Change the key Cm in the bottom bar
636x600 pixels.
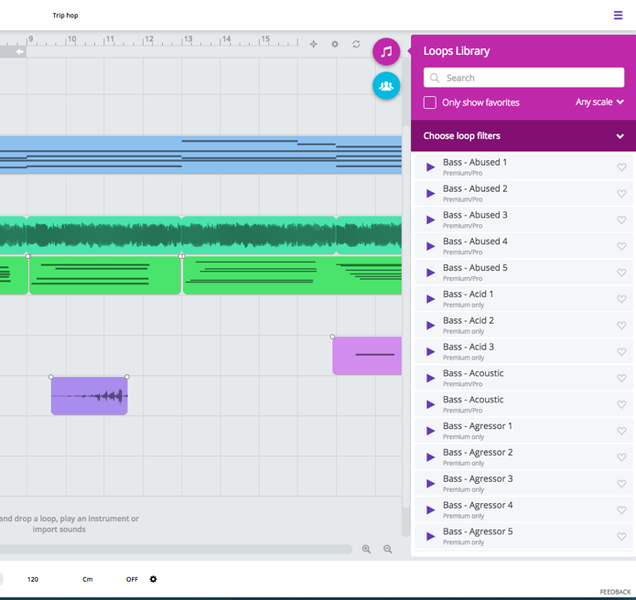coord(88,579)
